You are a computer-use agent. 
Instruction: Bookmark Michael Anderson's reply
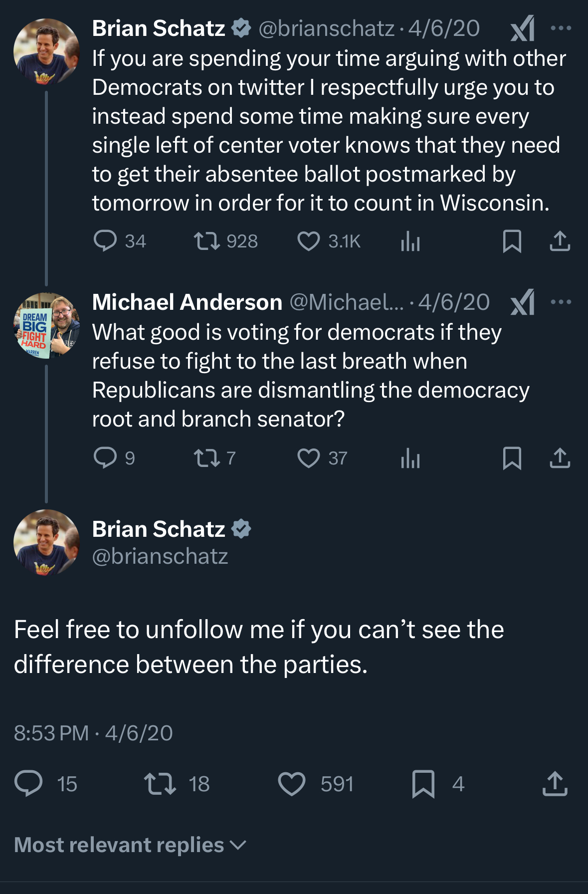click(x=512, y=458)
